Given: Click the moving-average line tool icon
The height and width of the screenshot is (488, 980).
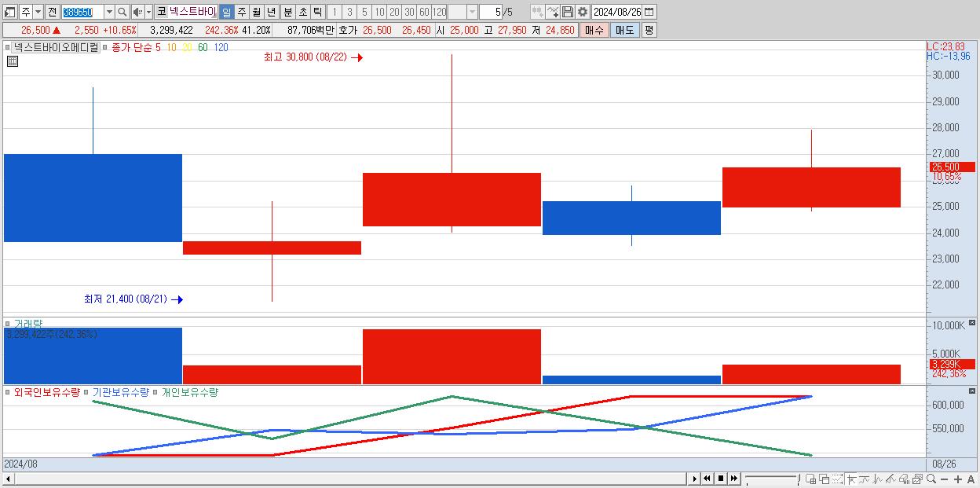Looking at the screenshot, I should [x=864, y=479].
